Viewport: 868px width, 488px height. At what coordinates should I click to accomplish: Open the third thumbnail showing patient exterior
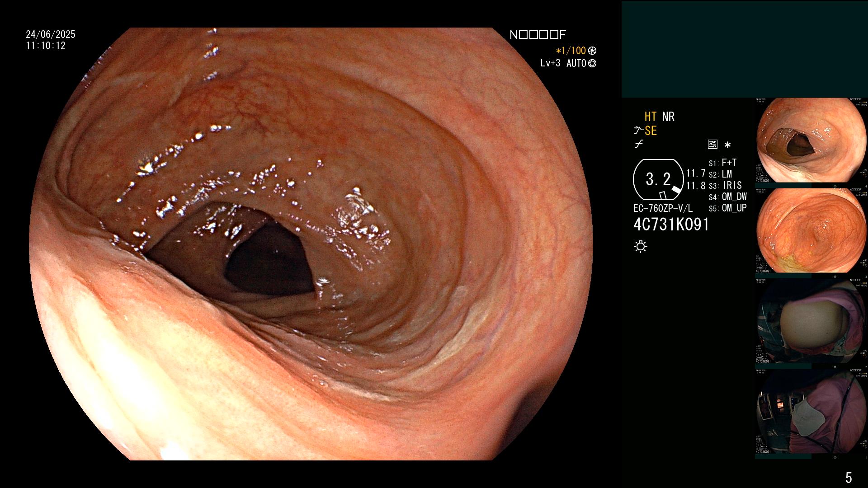tap(811, 321)
